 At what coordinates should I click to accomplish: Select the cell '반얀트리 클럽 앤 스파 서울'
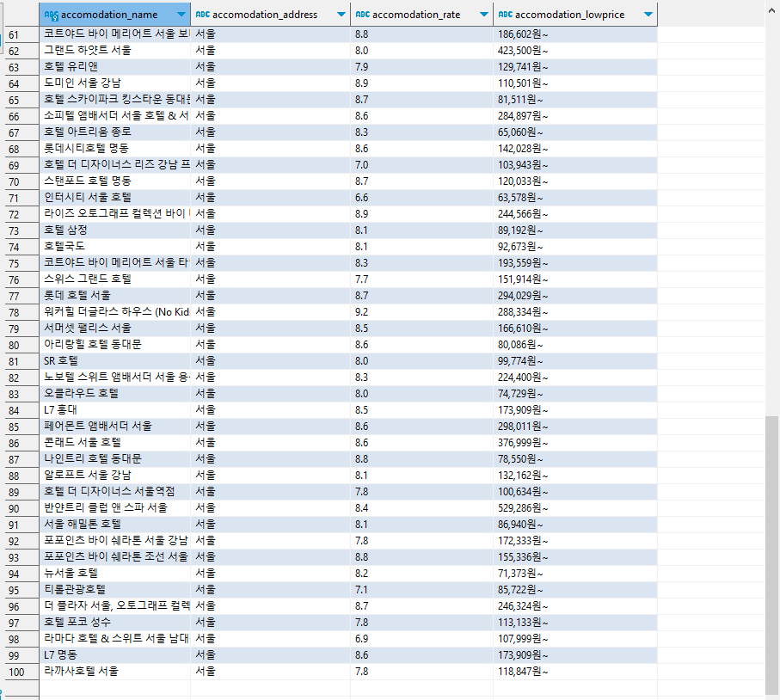click(115, 508)
